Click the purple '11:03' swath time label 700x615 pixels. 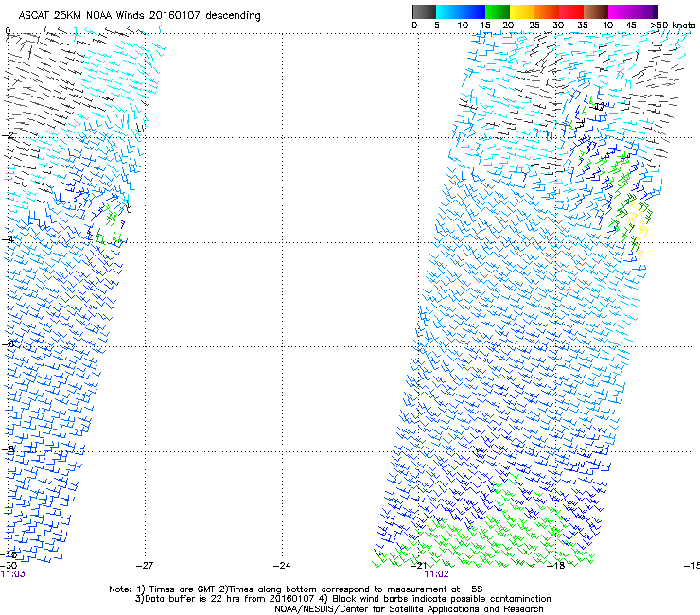point(13,574)
